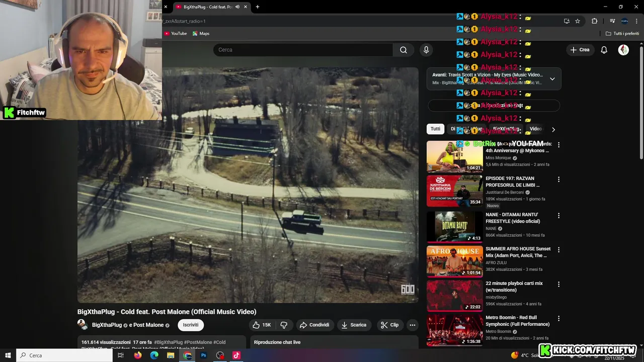The width and height of the screenshot is (644, 362).
Task: Click the Windows taskbar Cerca search box
Action: pyautogui.click(x=64, y=355)
